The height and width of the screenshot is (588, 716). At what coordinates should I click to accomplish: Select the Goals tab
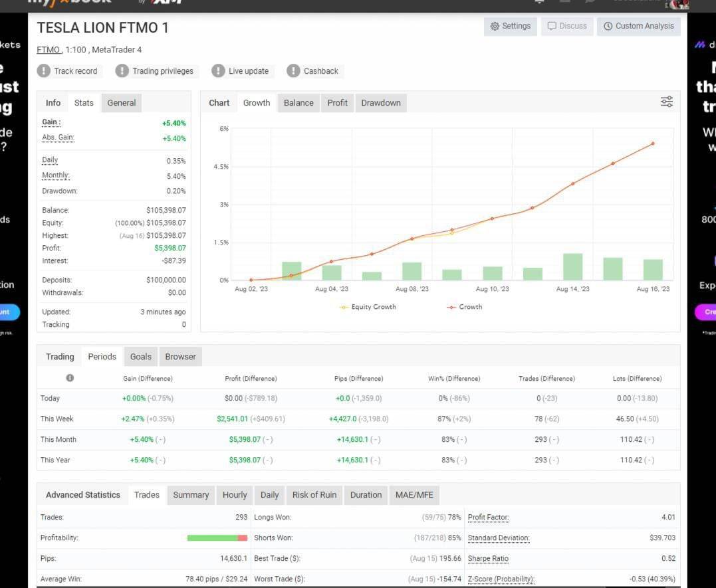click(x=141, y=357)
